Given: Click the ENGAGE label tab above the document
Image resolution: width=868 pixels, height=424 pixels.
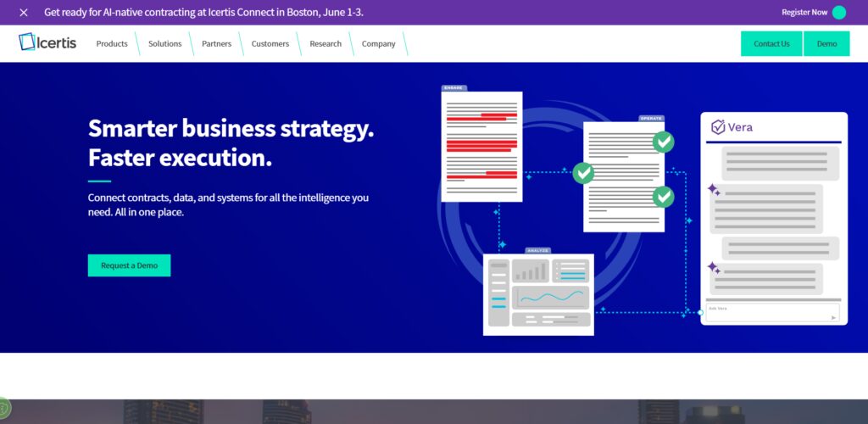Looking at the screenshot, I should click(454, 88).
